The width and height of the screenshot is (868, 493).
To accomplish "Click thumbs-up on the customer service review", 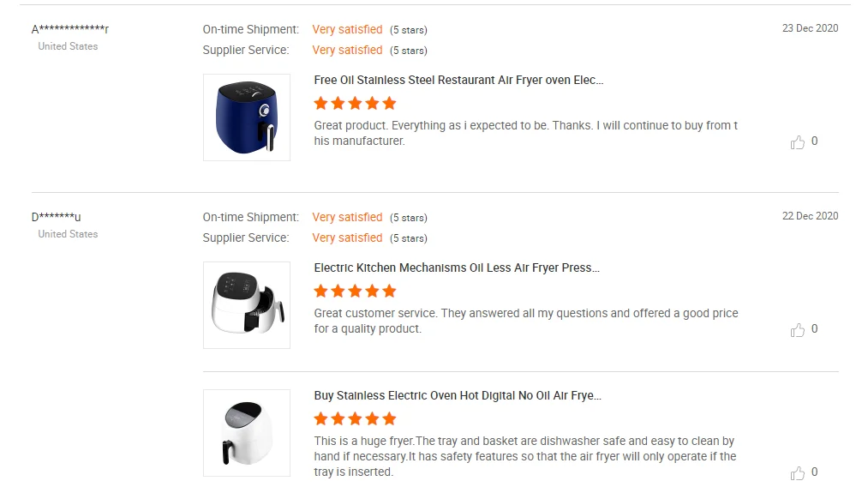I will coord(798,329).
